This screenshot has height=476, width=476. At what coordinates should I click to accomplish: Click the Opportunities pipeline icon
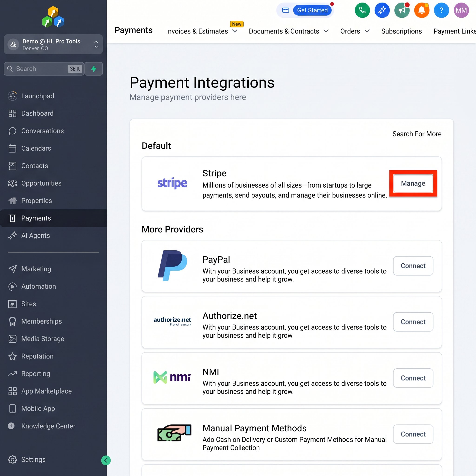pos(12,183)
